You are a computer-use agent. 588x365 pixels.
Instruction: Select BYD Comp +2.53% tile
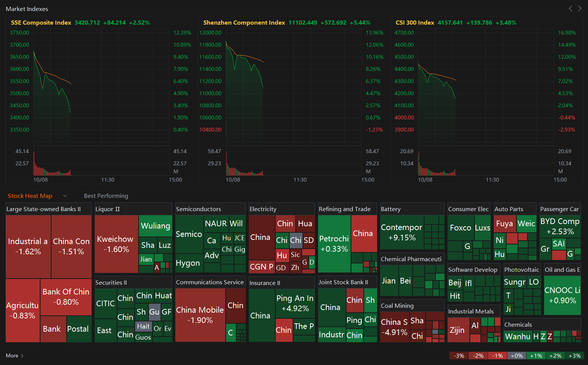pos(560,227)
